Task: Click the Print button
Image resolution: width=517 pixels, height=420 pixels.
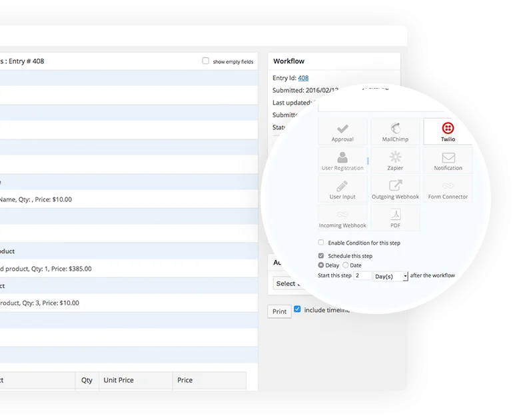Action: [279, 311]
